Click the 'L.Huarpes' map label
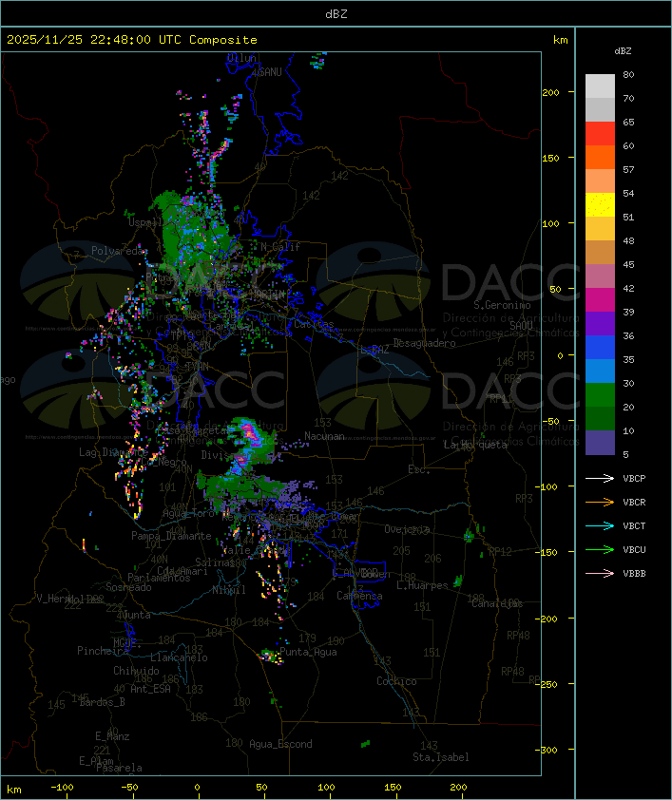 (x=422, y=585)
